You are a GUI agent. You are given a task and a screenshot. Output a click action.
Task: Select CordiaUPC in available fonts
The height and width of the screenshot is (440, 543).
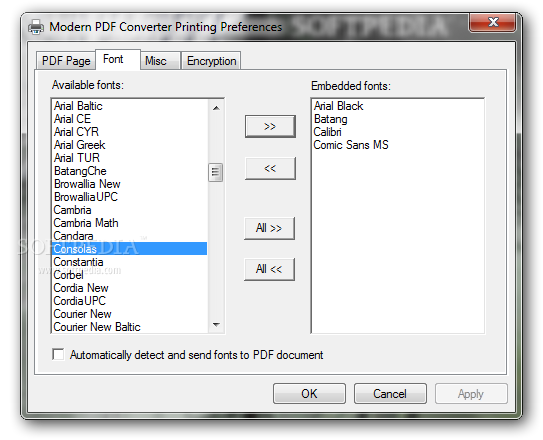tap(130, 301)
